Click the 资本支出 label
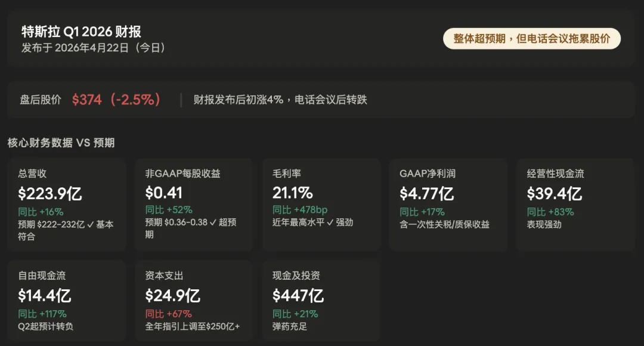The width and height of the screenshot is (644, 346). pyautogui.click(x=164, y=276)
